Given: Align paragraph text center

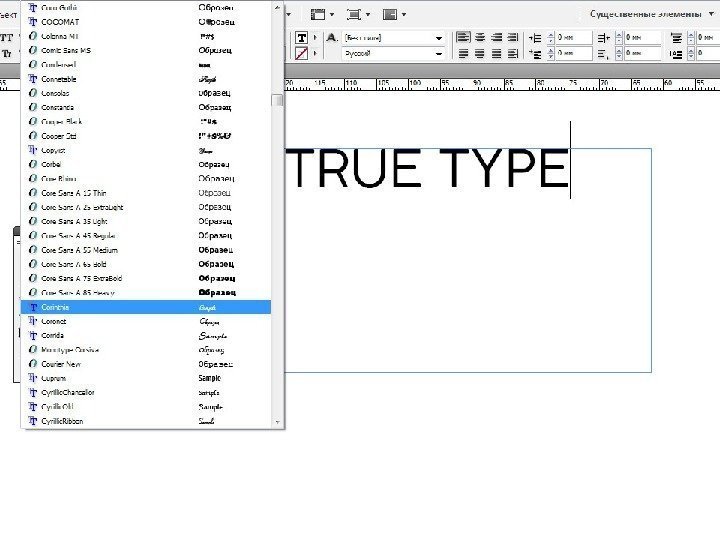Looking at the screenshot, I should click(480, 37).
